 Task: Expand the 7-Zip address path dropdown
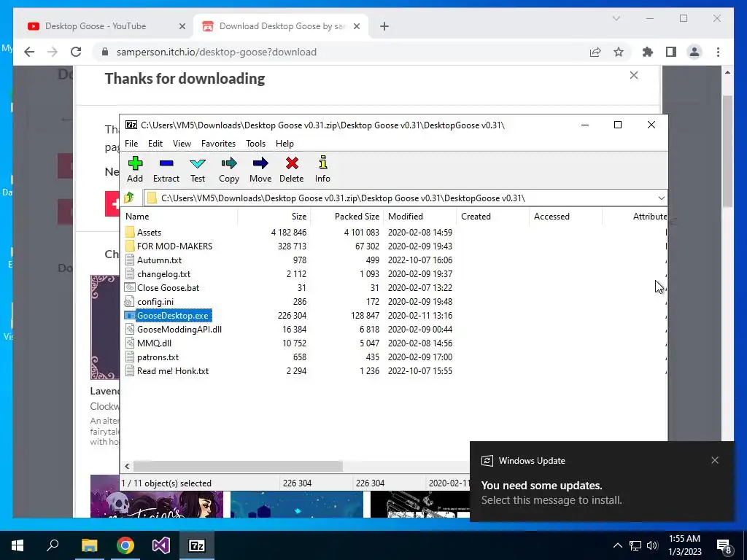661,198
